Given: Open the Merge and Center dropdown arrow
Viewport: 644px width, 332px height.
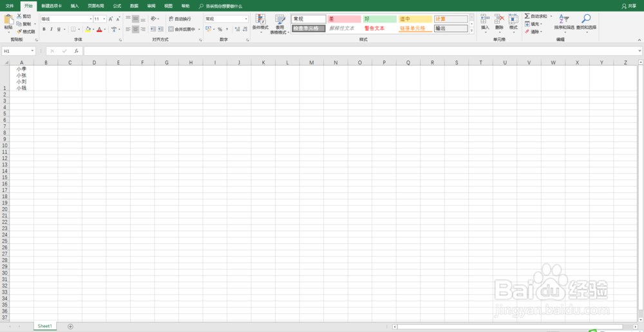Looking at the screenshot, I should click(x=199, y=30).
